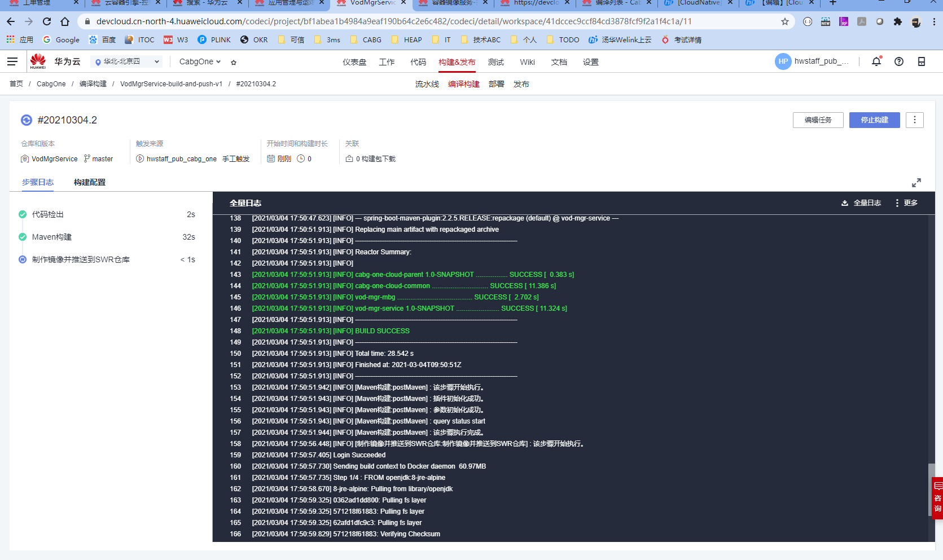Select the 步骤日志 tab
The height and width of the screenshot is (560, 943).
38,182
